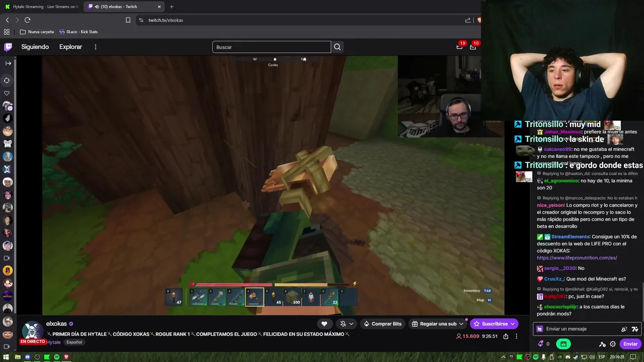Open Spotify from the taskbar

pos(56,357)
